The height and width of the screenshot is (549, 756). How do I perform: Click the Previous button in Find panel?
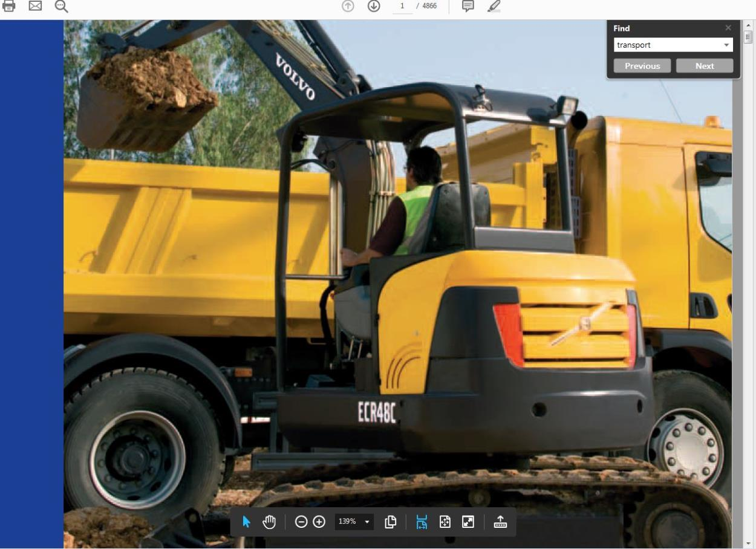642,66
